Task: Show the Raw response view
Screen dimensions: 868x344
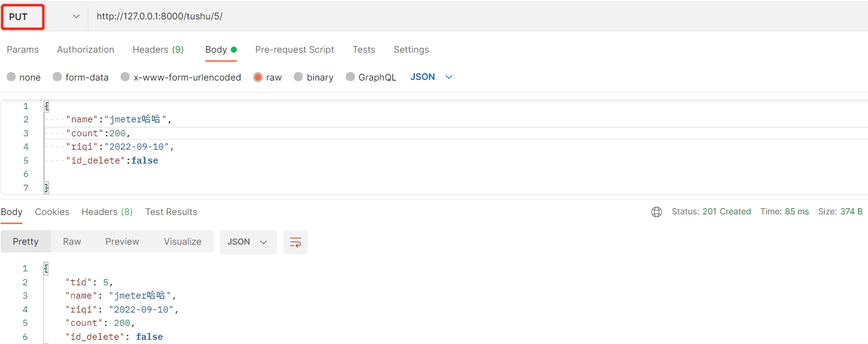Action: 72,242
